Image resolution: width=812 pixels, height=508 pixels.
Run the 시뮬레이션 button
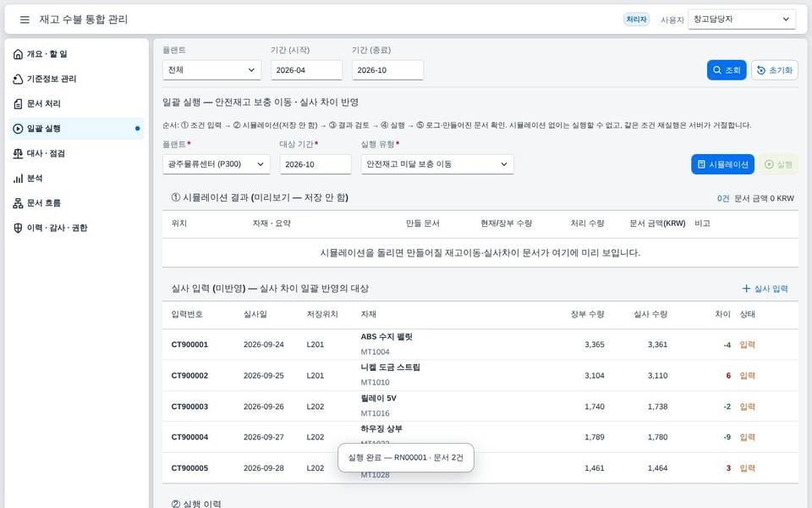pyautogui.click(x=722, y=164)
